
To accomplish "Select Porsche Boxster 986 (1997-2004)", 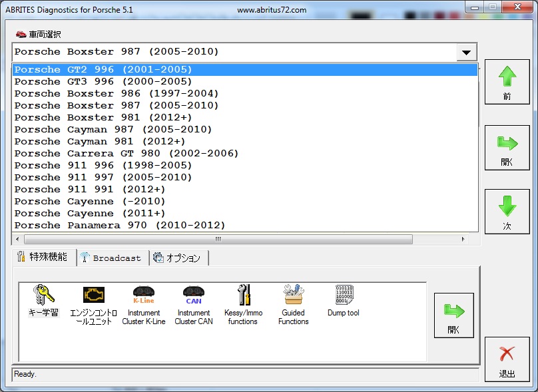I will (x=245, y=94).
